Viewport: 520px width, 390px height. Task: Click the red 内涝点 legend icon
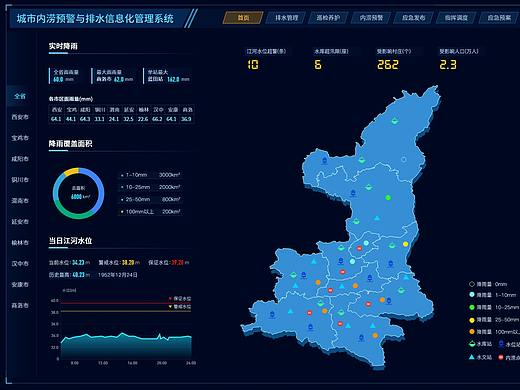pyautogui.click(x=501, y=357)
